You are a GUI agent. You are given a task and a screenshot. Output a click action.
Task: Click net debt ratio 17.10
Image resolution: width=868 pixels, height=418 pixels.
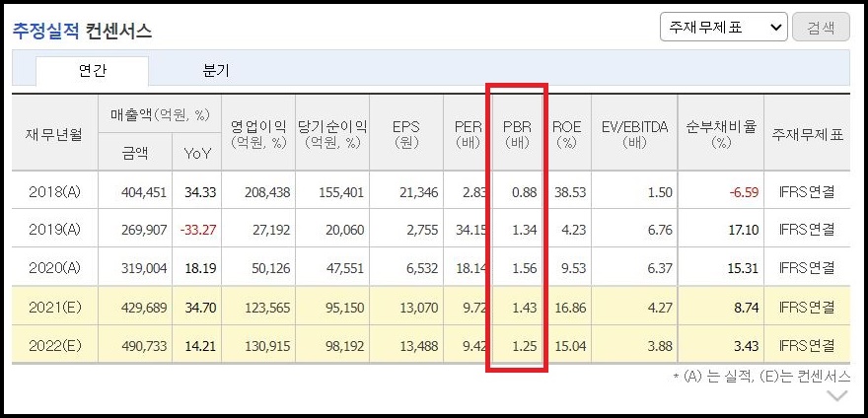743,230
